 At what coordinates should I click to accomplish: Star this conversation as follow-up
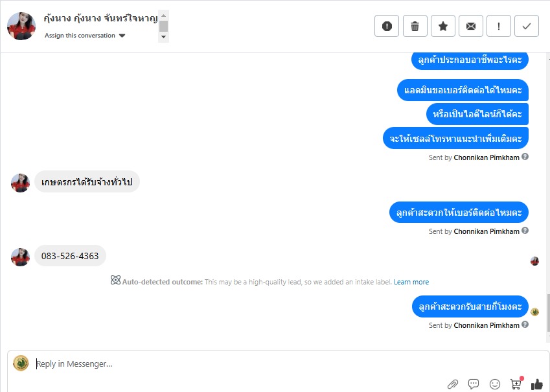pyautogui.click(x=443, y=26)
